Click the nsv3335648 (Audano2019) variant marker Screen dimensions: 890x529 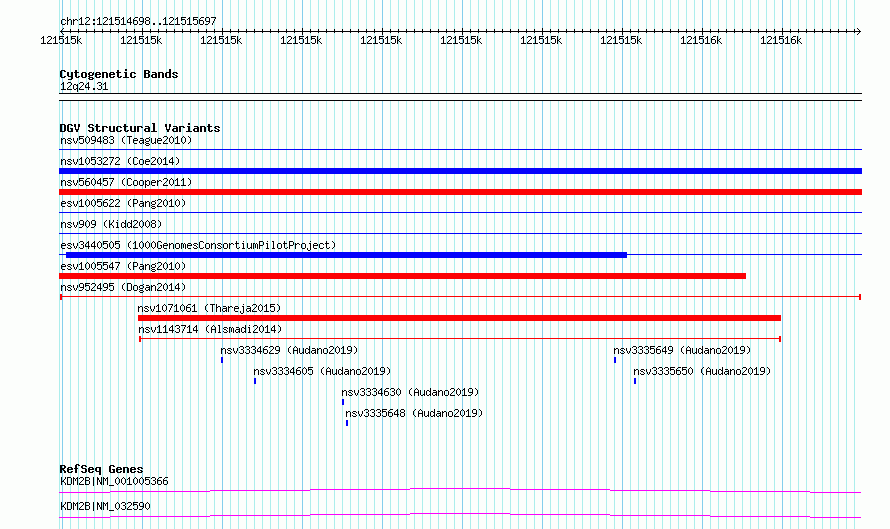347,423
